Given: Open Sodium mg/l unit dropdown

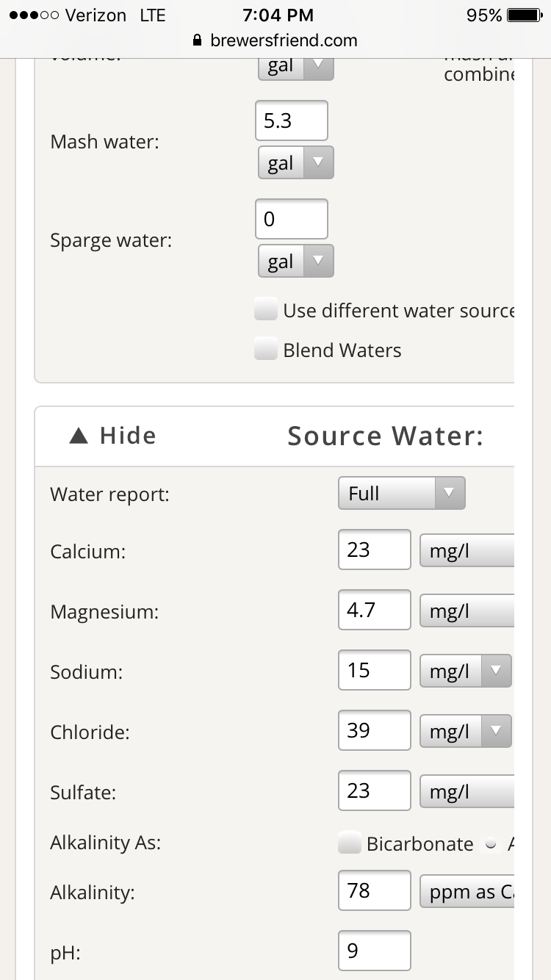Looking at the screenshot, I should 465,671.
